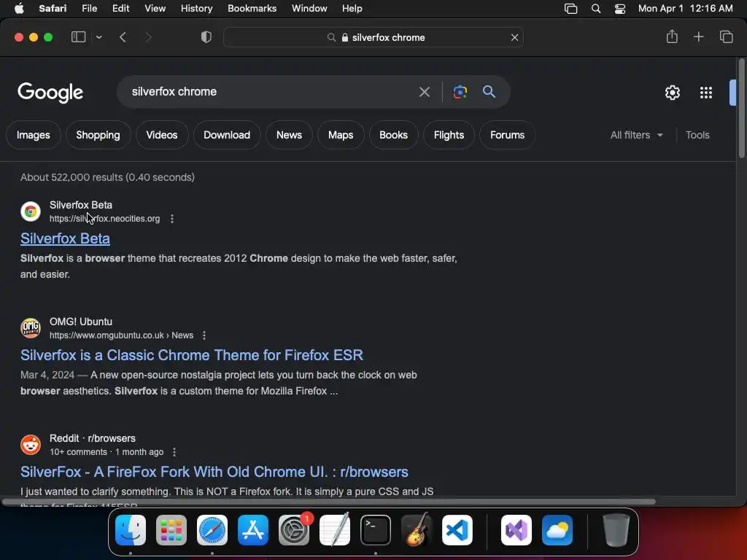Switch to Forums results
Viewport: 747px width, 560px height.
click(508, 135)
